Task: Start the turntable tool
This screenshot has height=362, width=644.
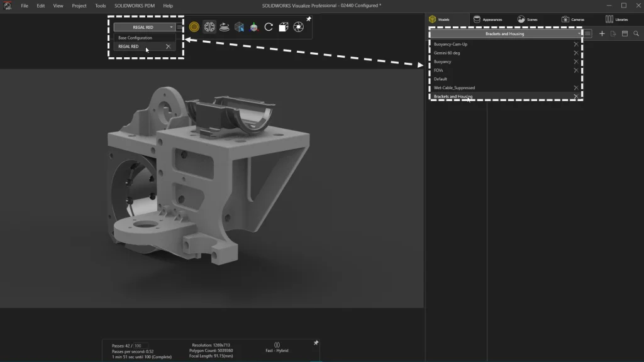Action: (x=224, y=27)
